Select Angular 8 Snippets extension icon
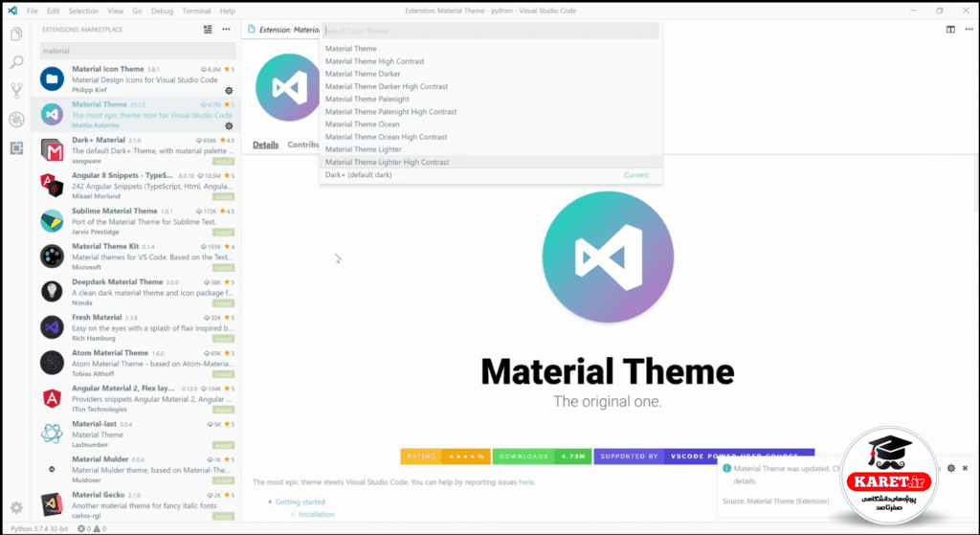Screen dimensions: 980x535 pos(52,186)
